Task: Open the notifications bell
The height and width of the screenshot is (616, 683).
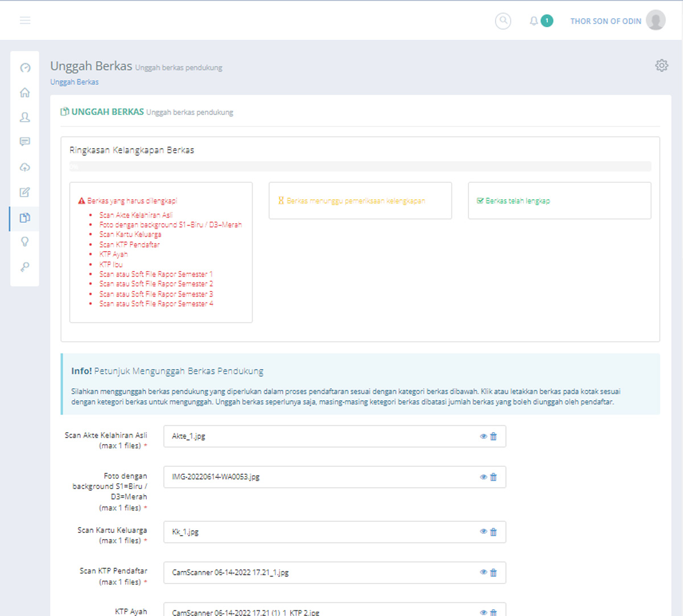Action: [x=533, y=21]
